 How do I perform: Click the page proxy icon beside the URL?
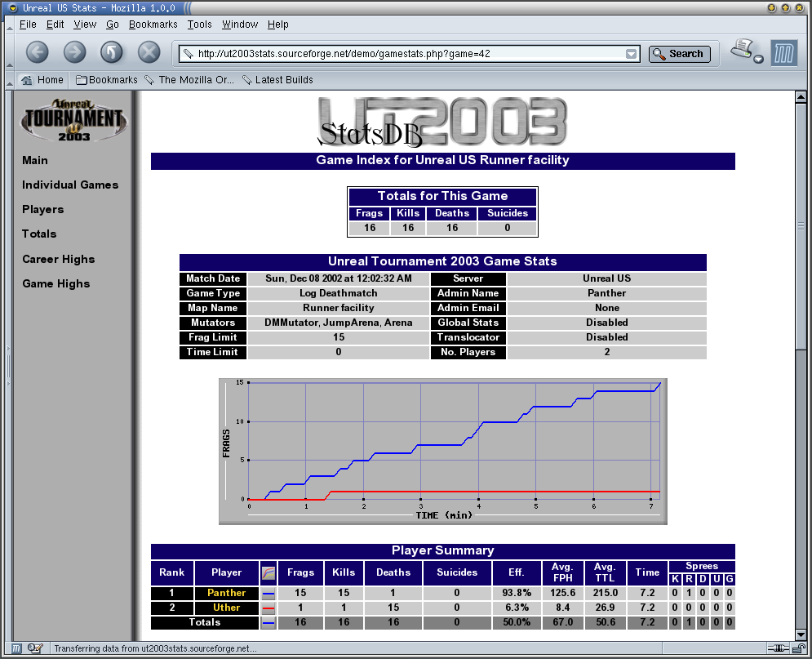tap(189, 54)
